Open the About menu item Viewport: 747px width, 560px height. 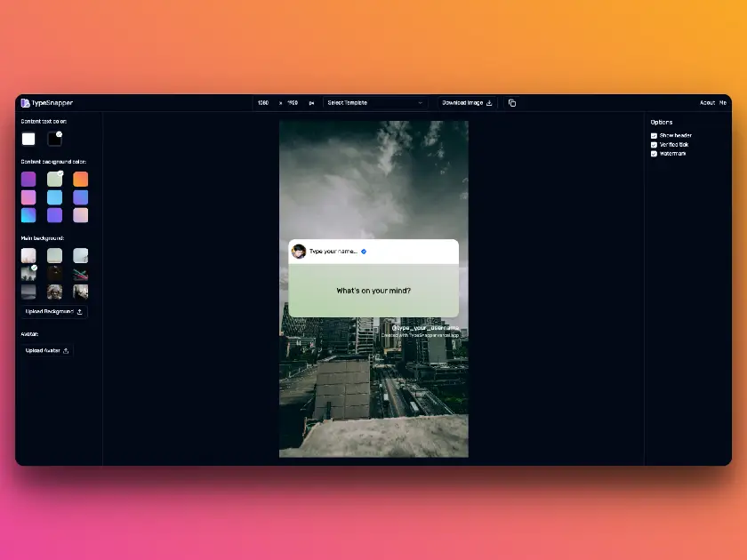(x=709, y=102)
